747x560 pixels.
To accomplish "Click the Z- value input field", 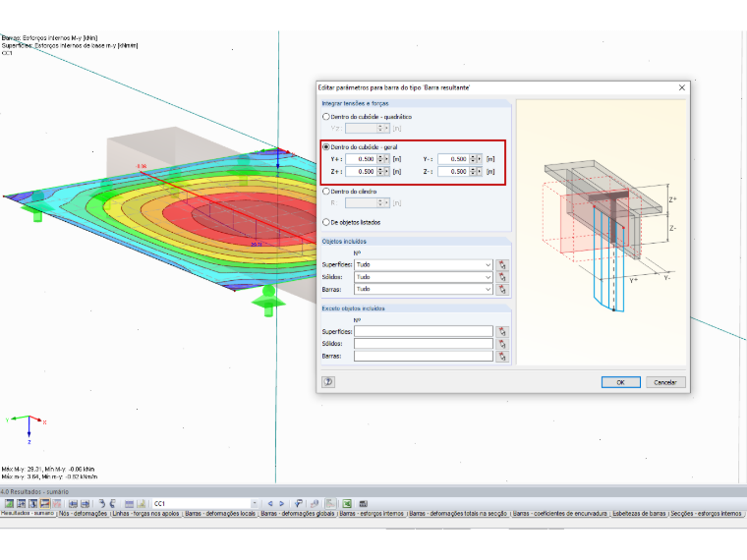I will (453, 171).
